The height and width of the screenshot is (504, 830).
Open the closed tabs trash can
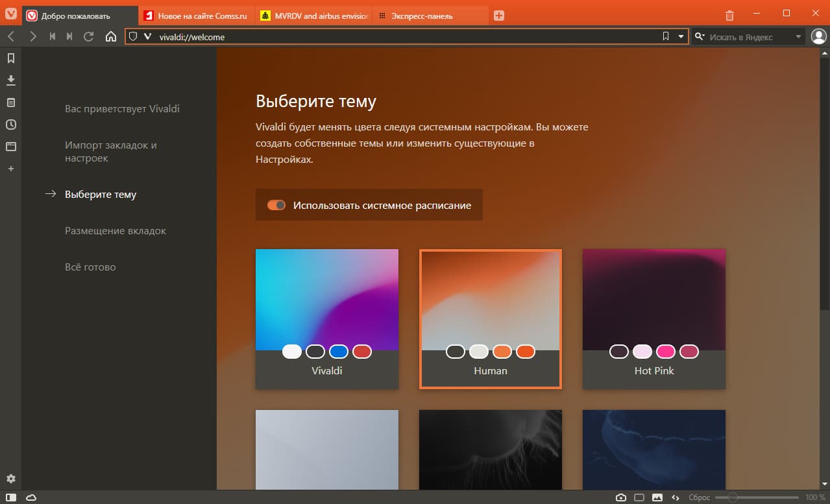[x=729, y=15]
